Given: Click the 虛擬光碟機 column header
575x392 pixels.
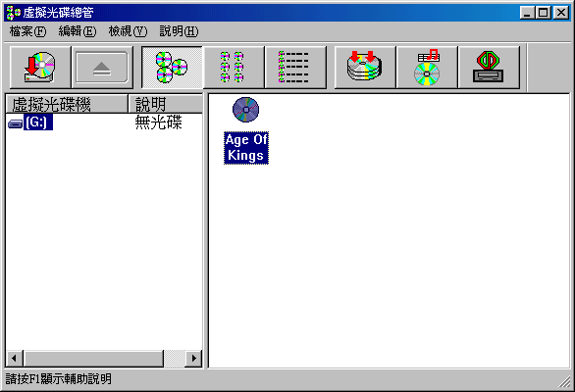Looking at the screenshot, I should (67, 104).
